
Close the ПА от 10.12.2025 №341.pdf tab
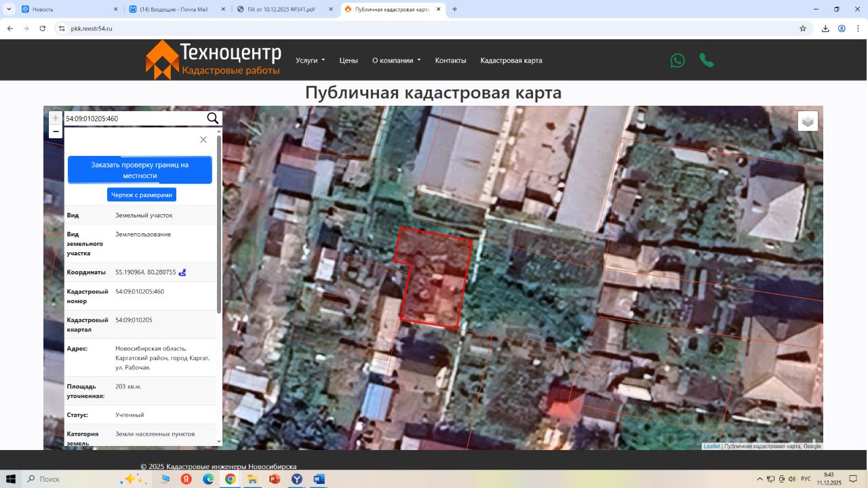click(x=331, y=9)
